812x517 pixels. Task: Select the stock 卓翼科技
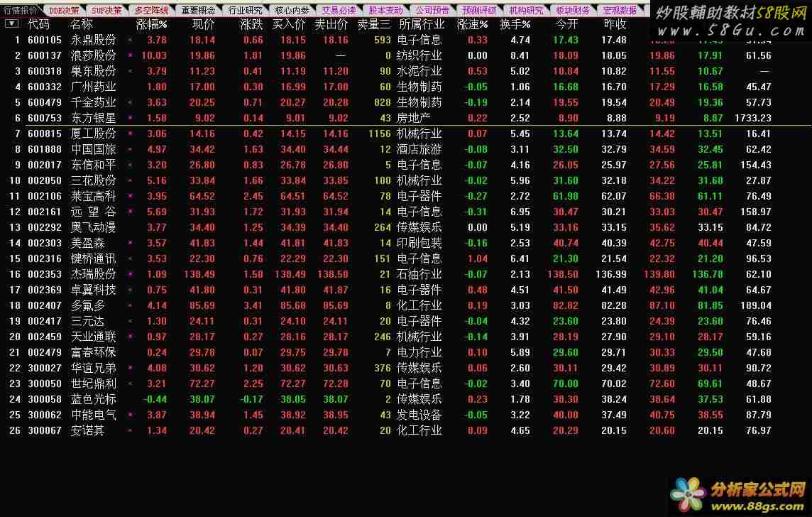click(93, 290)
